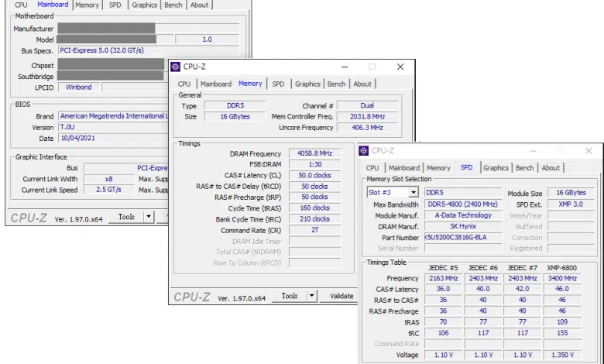The width and height of the screenshot is (604, 364).
Task: Switch to the Mainboard tab in the SPD window
Action: coord(404,168)
